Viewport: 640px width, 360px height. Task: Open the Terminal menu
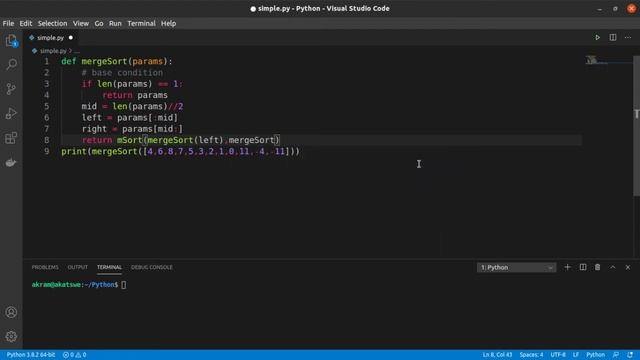click(141, 23)
